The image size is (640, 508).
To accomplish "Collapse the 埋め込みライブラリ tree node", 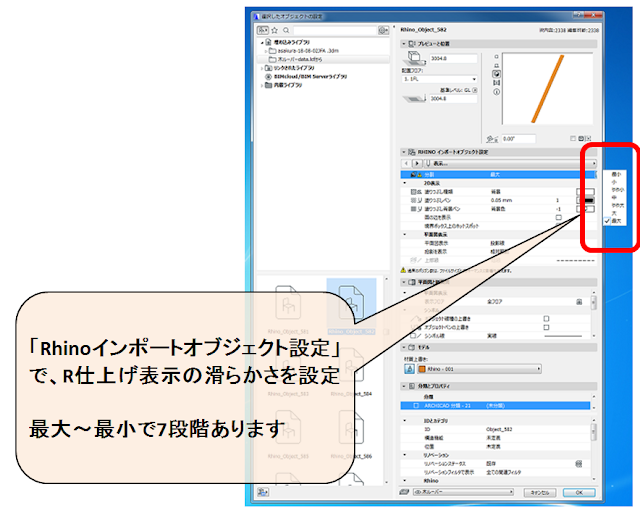I will 262,42.
